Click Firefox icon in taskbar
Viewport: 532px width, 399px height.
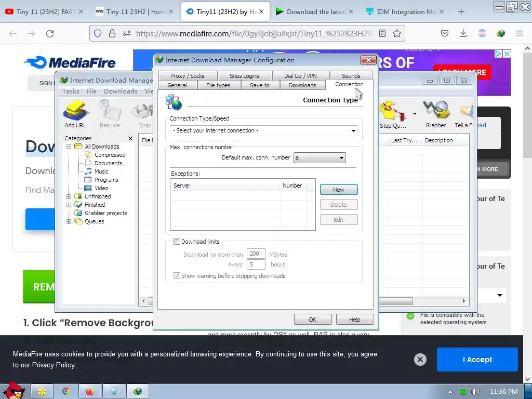coord(89,392)
